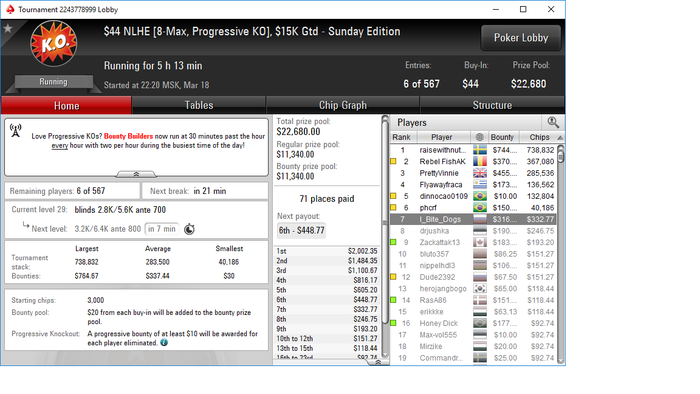
Task: Select player raisewithnut row
Action: 473,150
